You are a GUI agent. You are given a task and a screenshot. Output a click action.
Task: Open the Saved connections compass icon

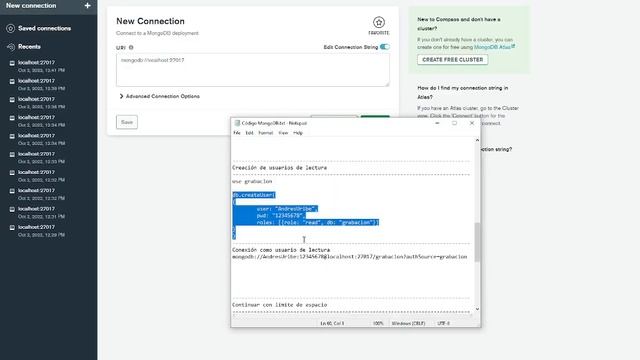point(11,28)
